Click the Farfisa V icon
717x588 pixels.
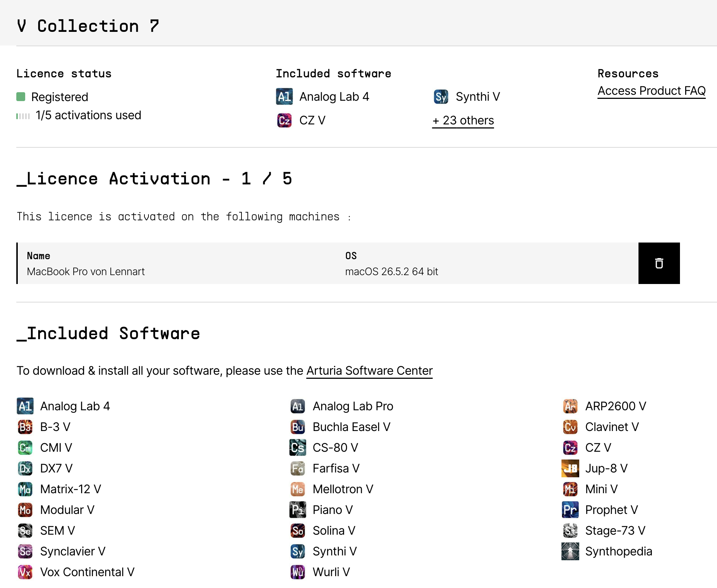(298, 468)
